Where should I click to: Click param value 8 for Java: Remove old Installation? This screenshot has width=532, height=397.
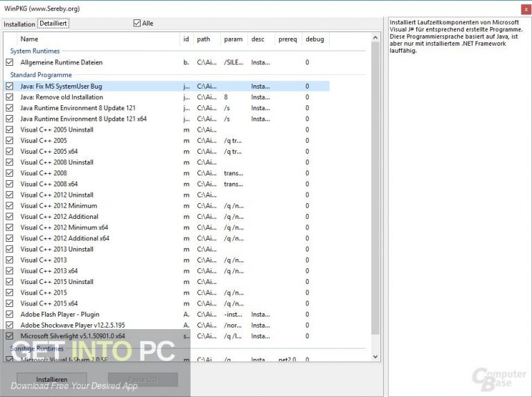click(x=226, y=97)
